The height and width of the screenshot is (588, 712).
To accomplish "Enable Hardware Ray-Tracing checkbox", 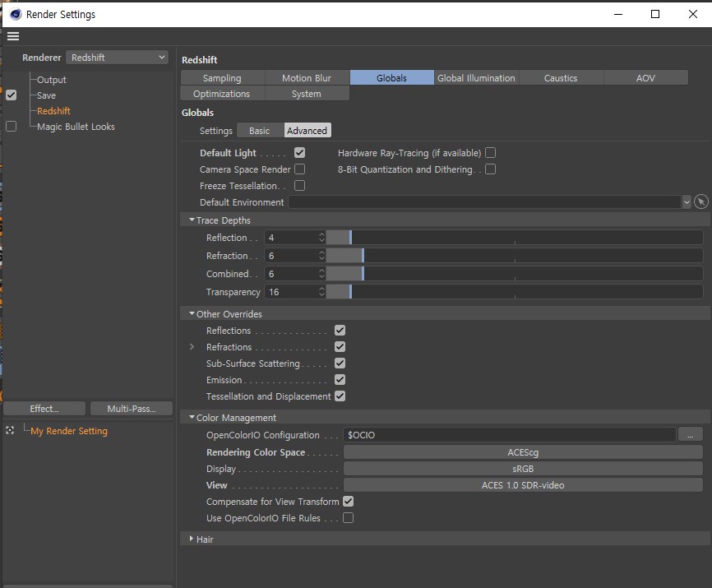I will (x=490, y=153).
